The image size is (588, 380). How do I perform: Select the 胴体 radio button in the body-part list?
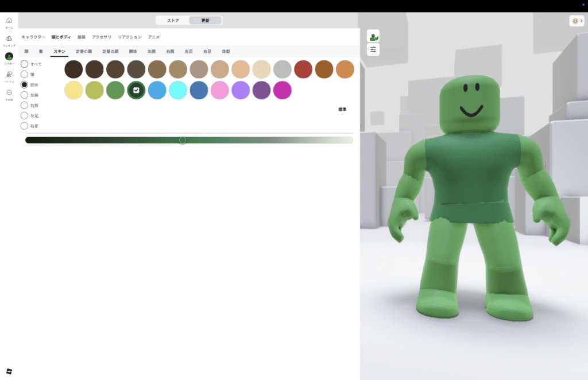coord(24,85)
